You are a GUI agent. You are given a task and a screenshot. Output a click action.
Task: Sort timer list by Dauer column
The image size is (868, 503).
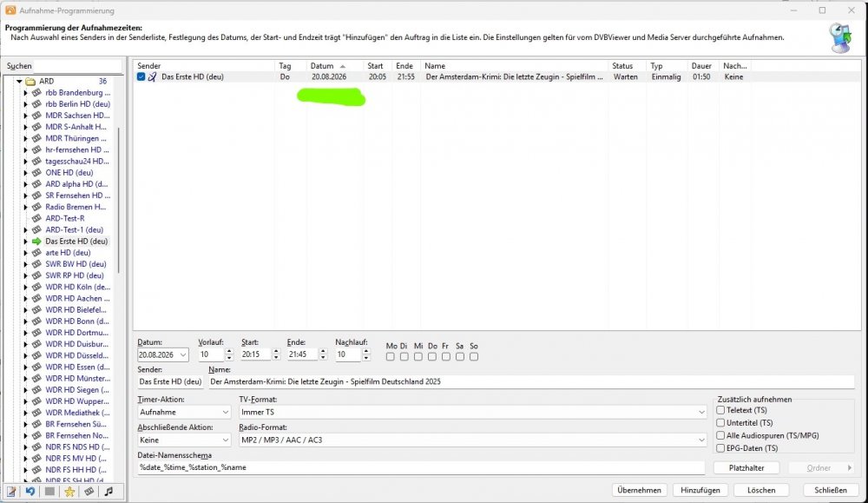703,66
